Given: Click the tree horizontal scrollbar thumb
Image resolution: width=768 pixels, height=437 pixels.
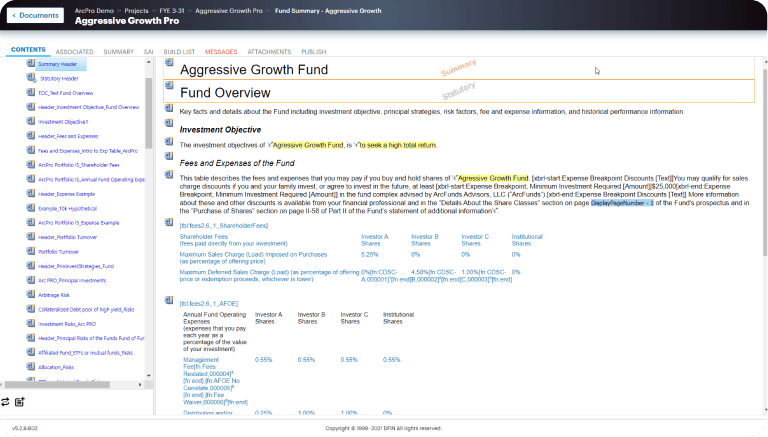Looking at the screenshot, I should [x=57, y=385].
